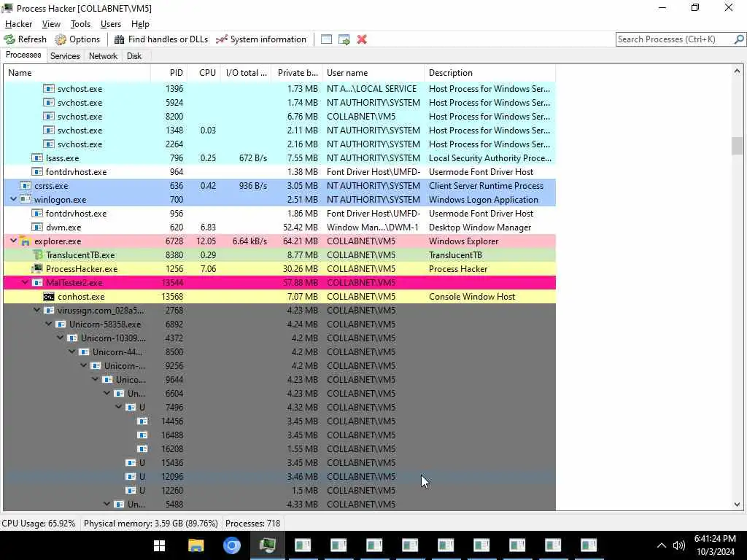
Task: Click the Process Hacker taskbar icon
Action: pos(267,545)
